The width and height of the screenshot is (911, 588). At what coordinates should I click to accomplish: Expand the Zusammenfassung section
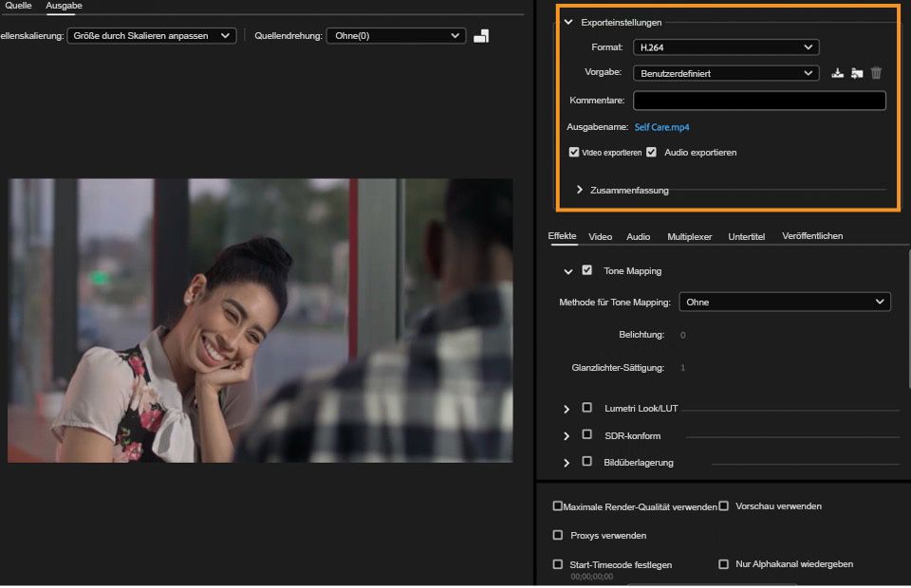click(580, 190)
